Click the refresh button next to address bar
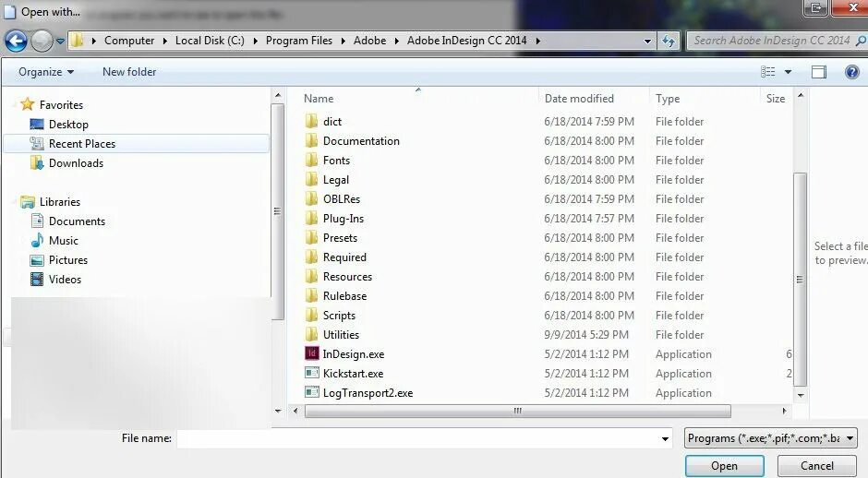Image resolution: width=868 pixels, height=478 pixels. click(x=669, y=41)
